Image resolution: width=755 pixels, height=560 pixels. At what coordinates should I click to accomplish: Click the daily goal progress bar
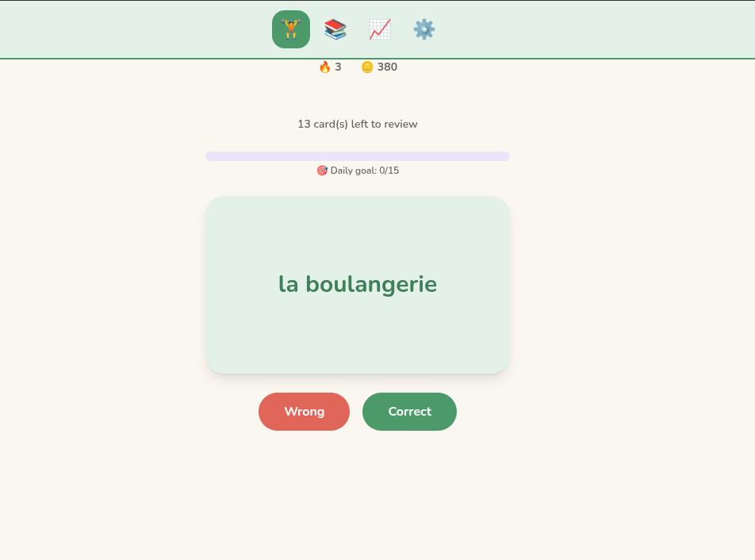[358, 156]
